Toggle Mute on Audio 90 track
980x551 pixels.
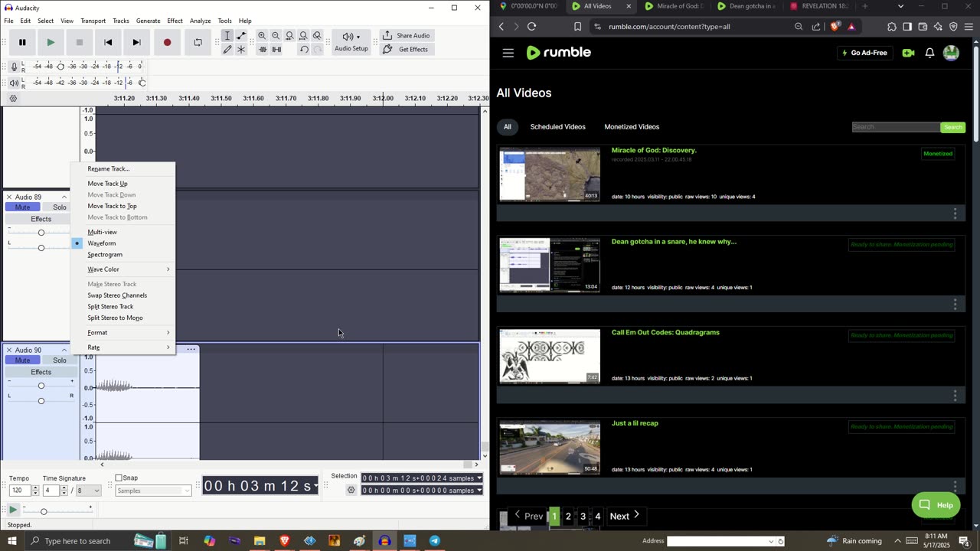tap(22, 360)
